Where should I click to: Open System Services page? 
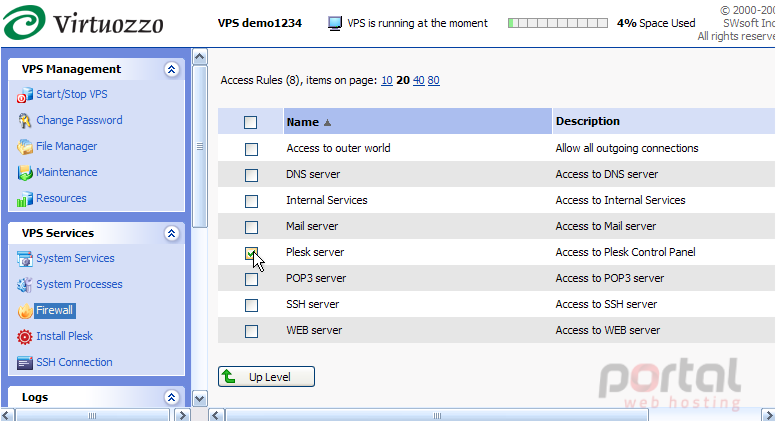click(75, 258)
